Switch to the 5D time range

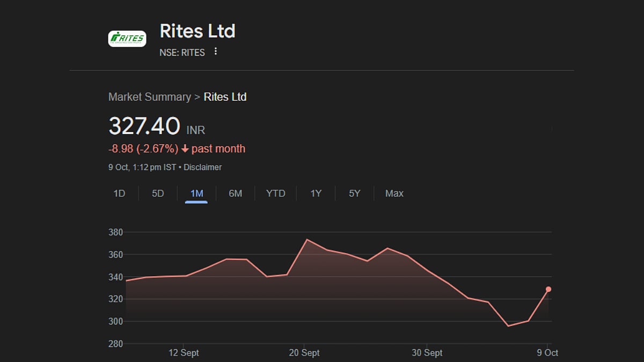[x=158, y=193]
